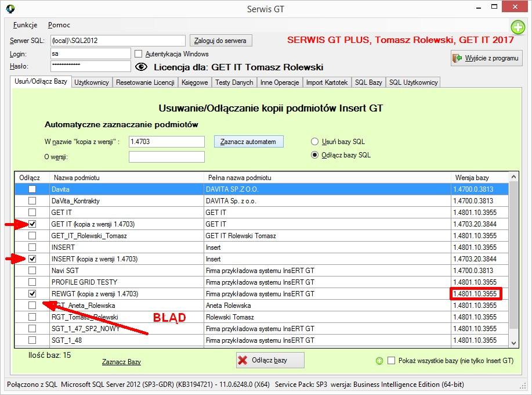The height and width of the screenshot is (395, 532).
Task: Select the SGT_1_47_SP2_NOWY row name
Action: coord(85,328)
